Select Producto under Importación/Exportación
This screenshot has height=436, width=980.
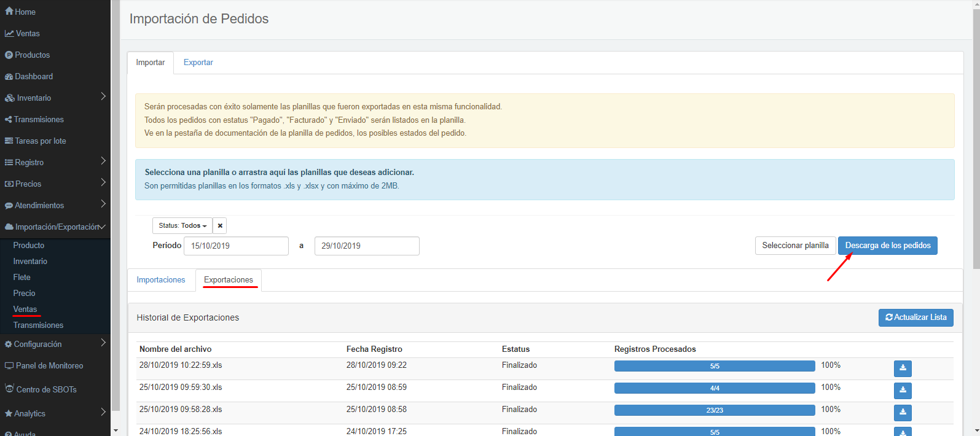29,246
